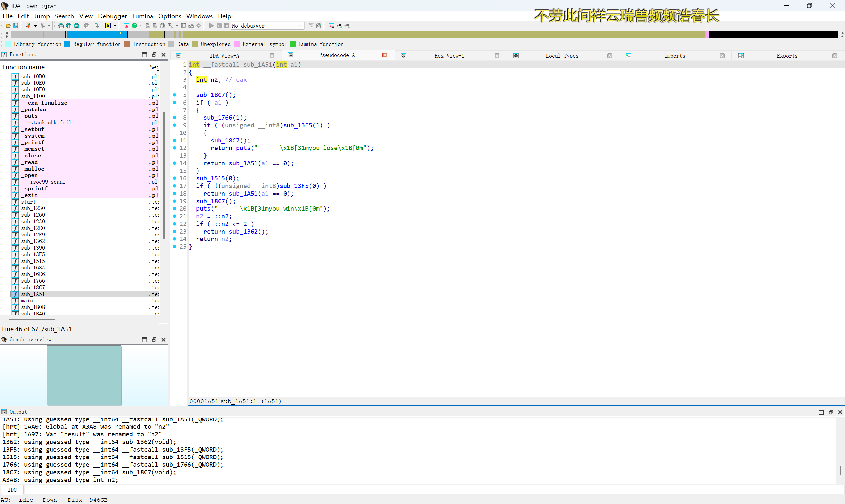The height and width of the screenshot is (504, 845).
Task: Open the Debugger menu
Action: tap(112, 16)
